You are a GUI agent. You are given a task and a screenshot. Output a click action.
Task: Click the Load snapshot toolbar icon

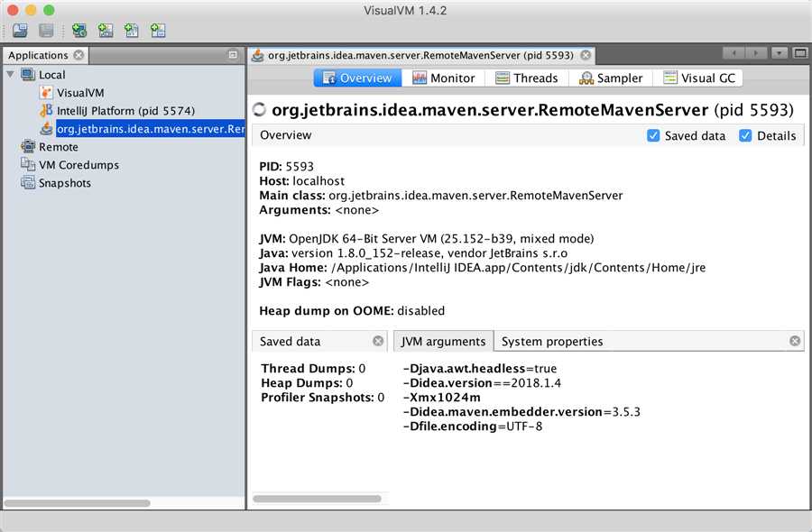tap(20, 31)
